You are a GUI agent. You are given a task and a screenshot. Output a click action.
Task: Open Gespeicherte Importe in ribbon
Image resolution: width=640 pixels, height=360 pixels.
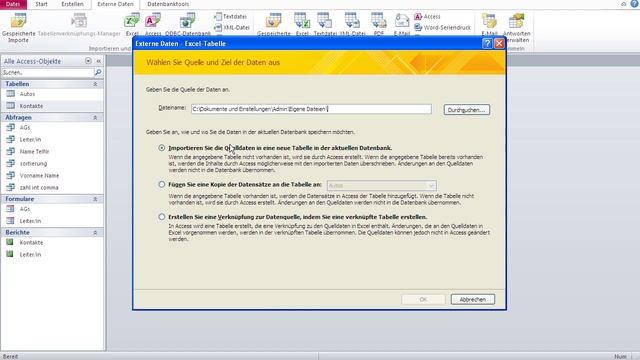(18, 28)
